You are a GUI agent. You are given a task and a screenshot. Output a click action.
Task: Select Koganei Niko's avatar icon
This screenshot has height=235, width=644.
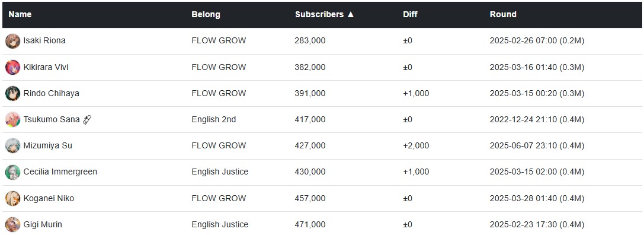12,198
